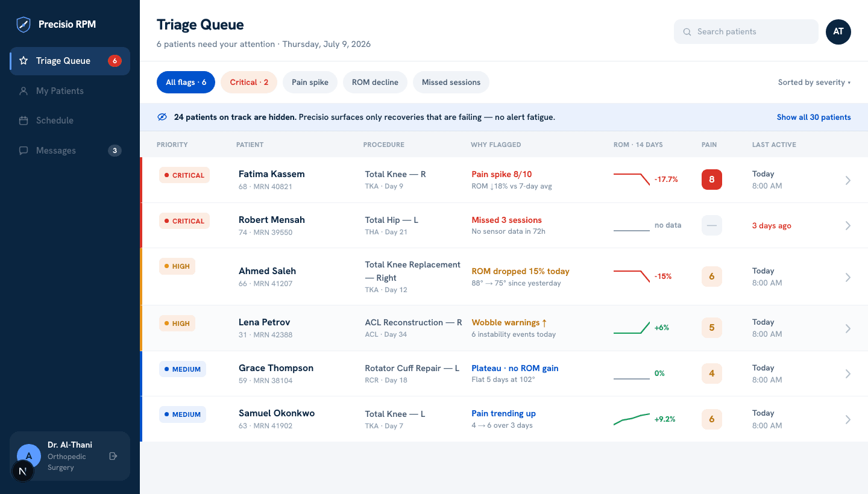Click the hidden-eye icon in info banner
This screenshot has height=494, width=868.
point(162,117)
